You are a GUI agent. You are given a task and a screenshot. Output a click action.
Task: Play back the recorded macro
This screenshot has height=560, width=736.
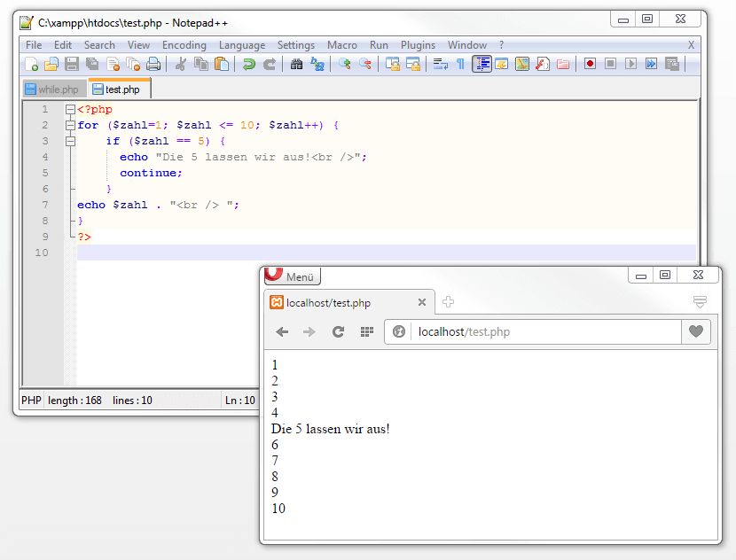[x=630, y=63]
